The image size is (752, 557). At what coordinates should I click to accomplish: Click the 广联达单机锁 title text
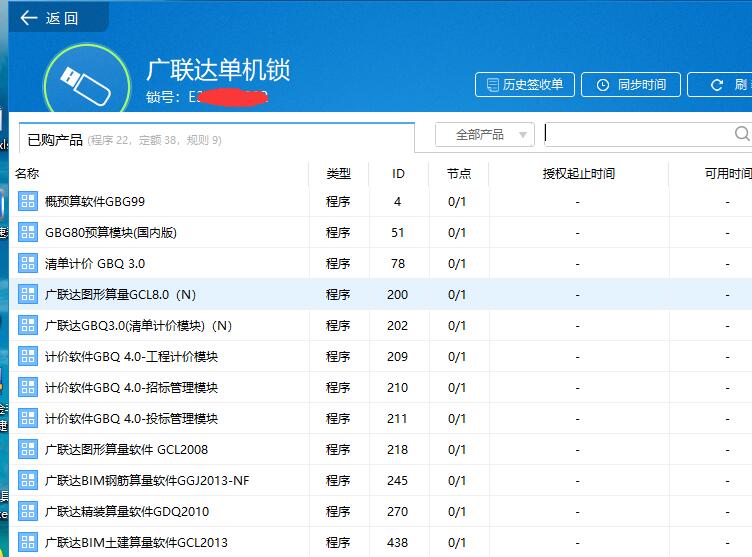click(x=218, y=70)
